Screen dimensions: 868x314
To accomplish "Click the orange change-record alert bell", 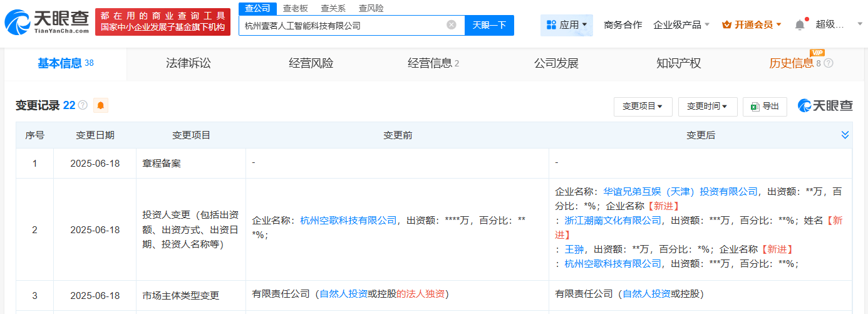I will (x=101, y=105).
